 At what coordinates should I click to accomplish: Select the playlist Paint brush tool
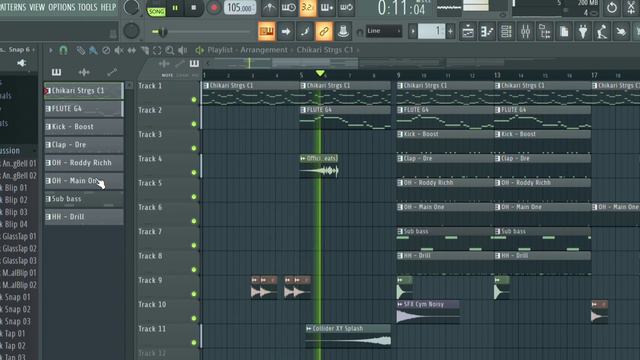click(93, 51)
